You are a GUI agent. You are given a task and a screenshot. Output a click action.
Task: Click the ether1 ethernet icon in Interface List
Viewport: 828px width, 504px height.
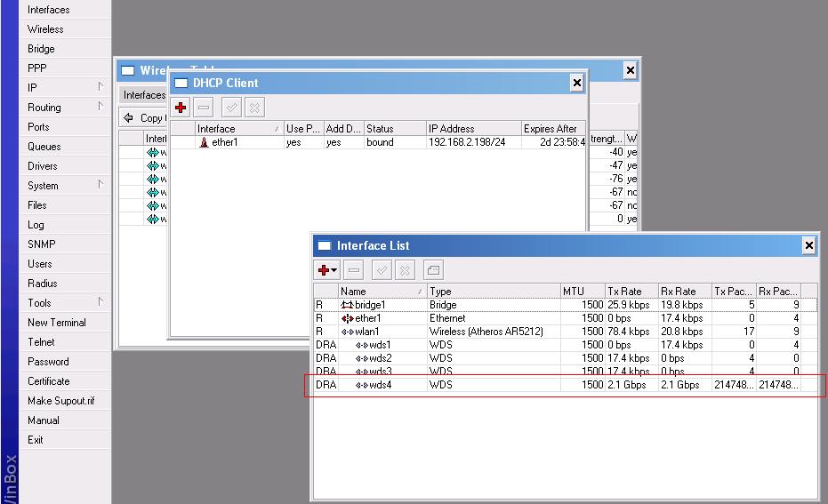click(348, 318)
